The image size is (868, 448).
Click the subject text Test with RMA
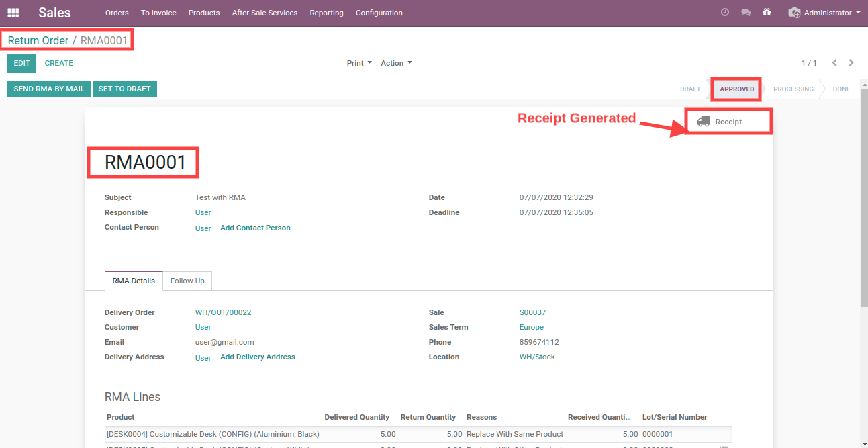(220, 197)
